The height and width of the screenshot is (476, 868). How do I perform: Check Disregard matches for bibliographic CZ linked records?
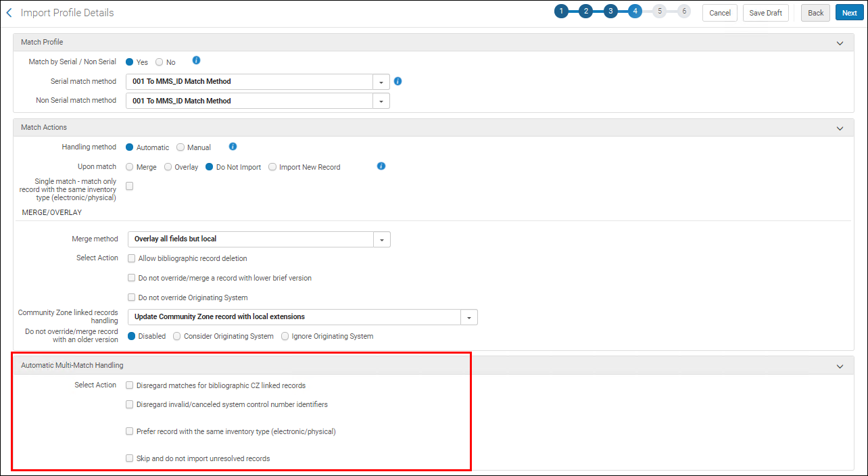click(130, 385)
